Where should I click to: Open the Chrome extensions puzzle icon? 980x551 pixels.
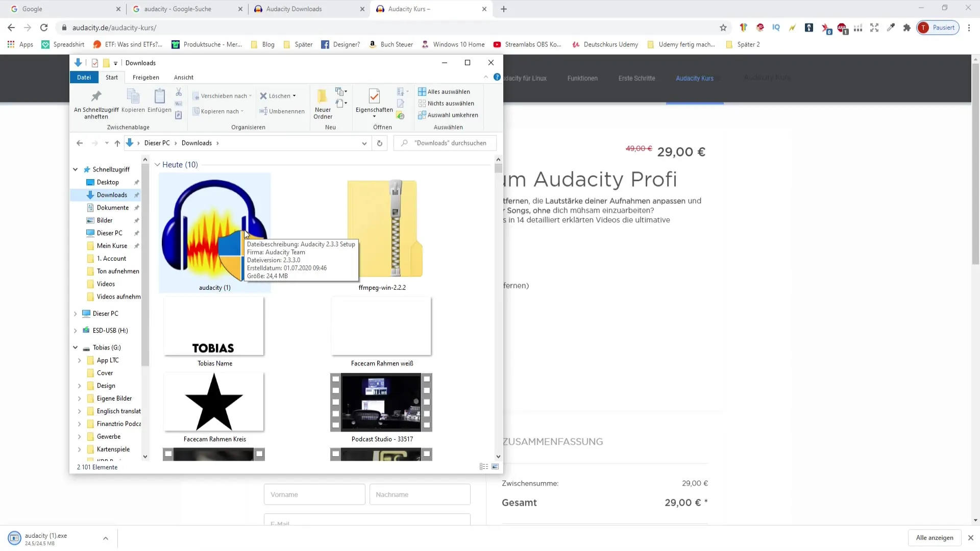click(906, 28)
